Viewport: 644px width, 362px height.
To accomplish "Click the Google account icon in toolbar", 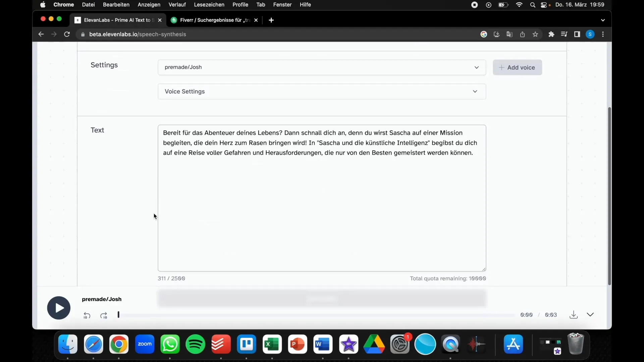I will coord(484,34).
